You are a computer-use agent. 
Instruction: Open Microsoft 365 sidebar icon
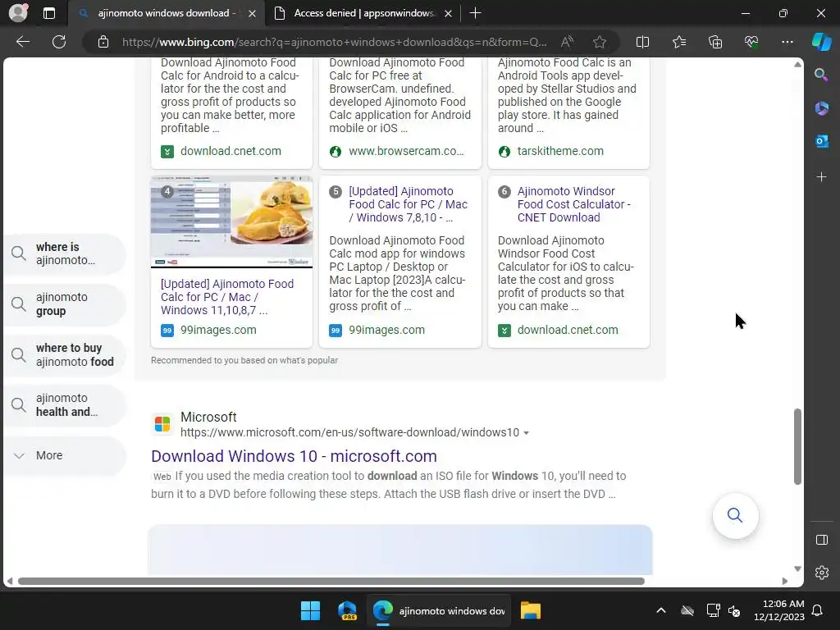pos(821,108)
